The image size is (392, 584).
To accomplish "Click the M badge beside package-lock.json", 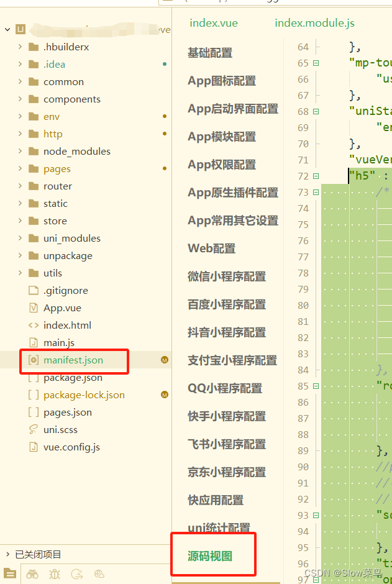I will pyautogui.click(x=165, y=395).
